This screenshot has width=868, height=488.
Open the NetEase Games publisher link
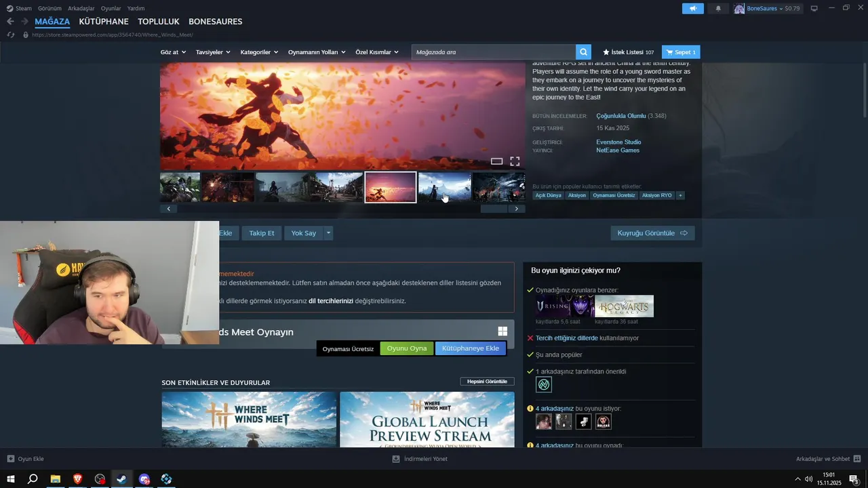618,150
